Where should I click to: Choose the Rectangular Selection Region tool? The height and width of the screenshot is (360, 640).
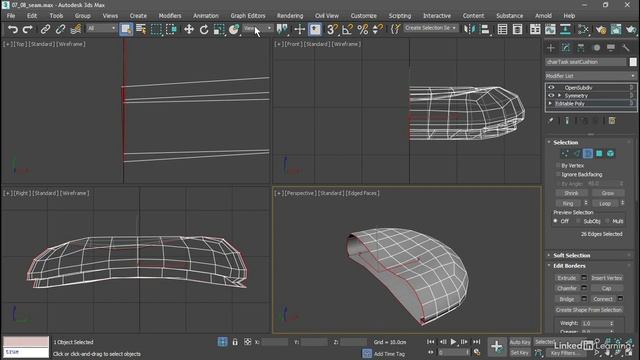point(156,29)
